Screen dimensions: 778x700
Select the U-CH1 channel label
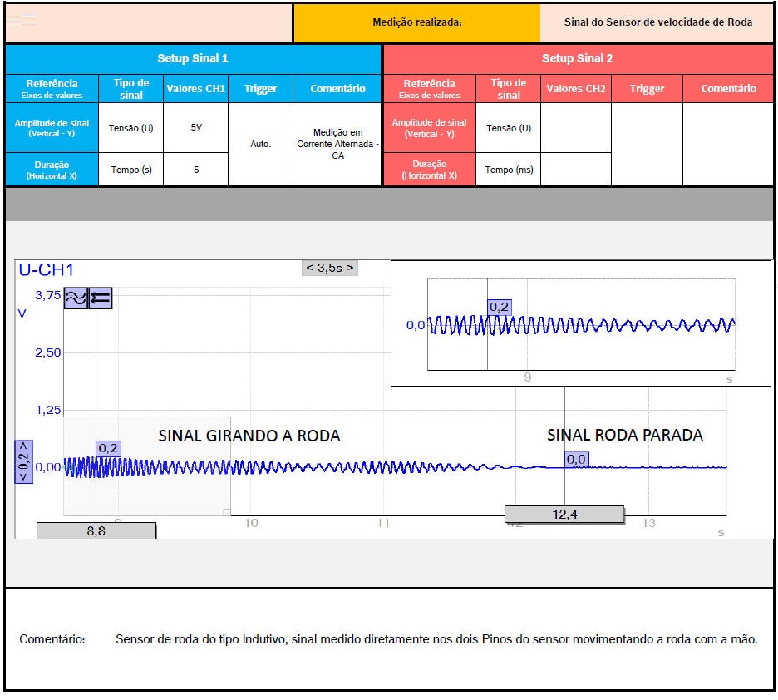[x=46, y=270]
